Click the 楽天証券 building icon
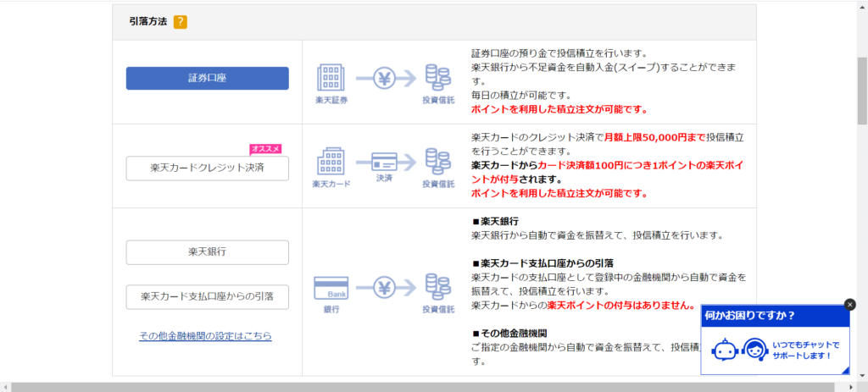Viewport: 868px width, 392px height. click(x=331, y=78)
